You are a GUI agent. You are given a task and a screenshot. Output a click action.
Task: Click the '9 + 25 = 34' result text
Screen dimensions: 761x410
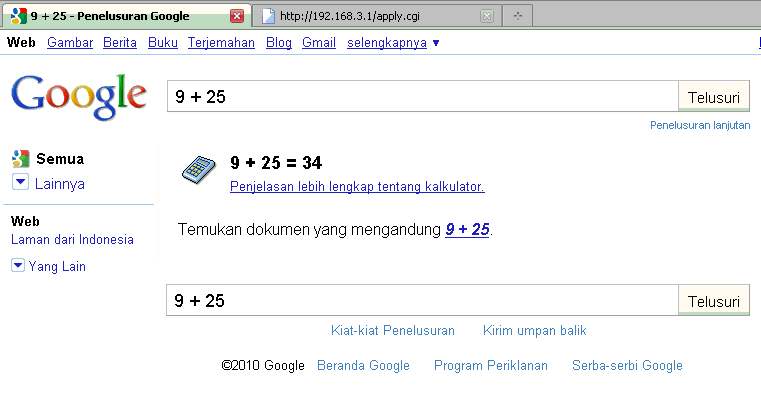pos(276,163)
